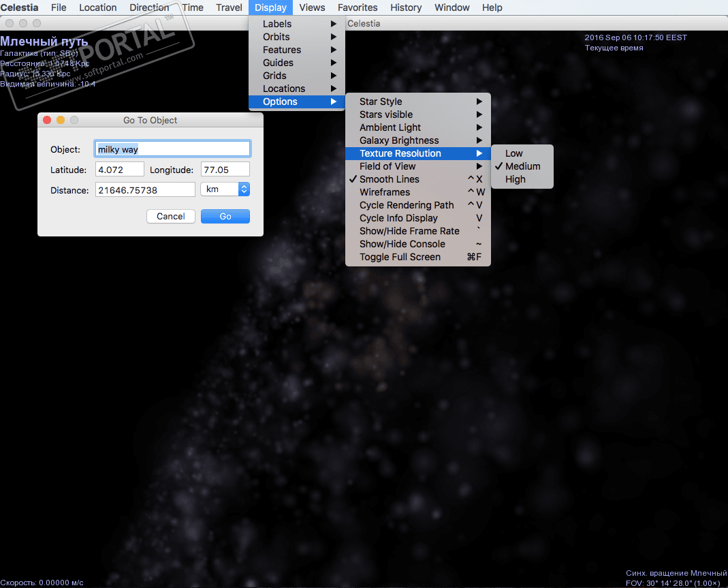Click the Longitude input field
The image size is (728, 588).
pos(225,170)
